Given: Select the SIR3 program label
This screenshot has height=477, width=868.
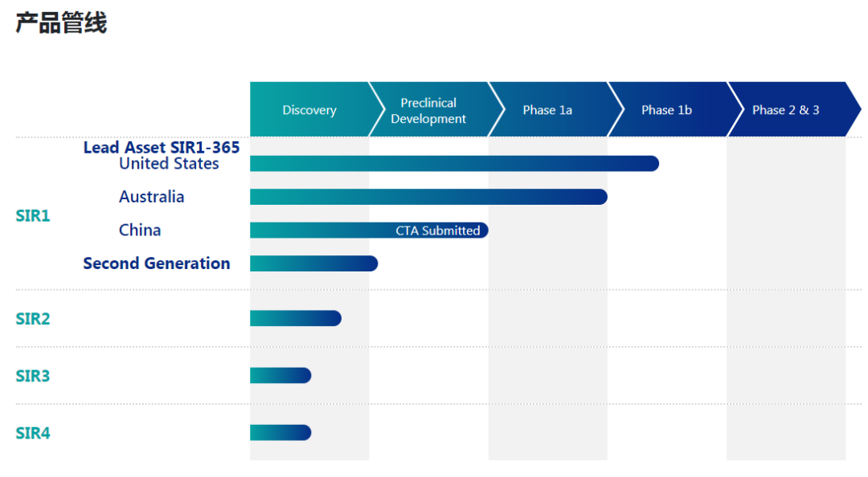Looking at the screenshot, I should (33, 376).
